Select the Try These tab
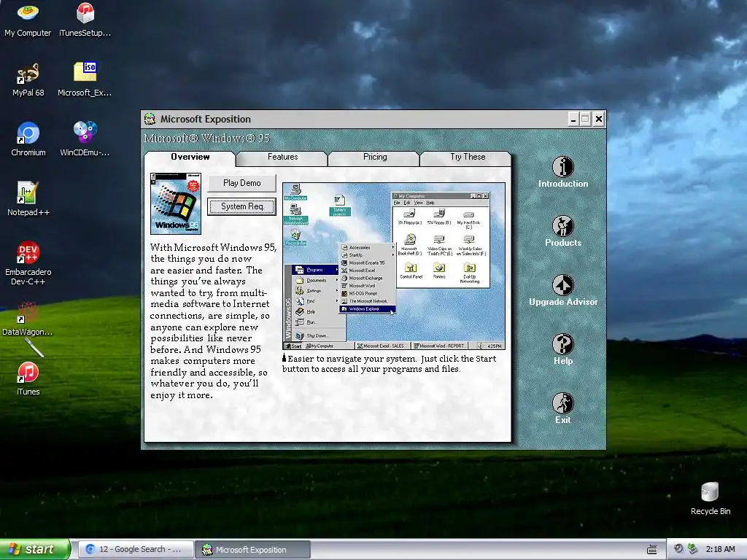 coord(468,157)
